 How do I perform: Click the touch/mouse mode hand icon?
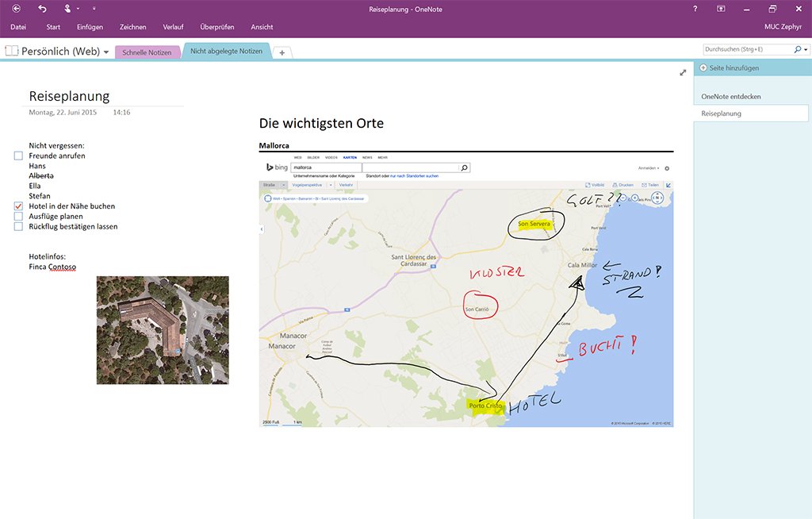tap(68, 9)
